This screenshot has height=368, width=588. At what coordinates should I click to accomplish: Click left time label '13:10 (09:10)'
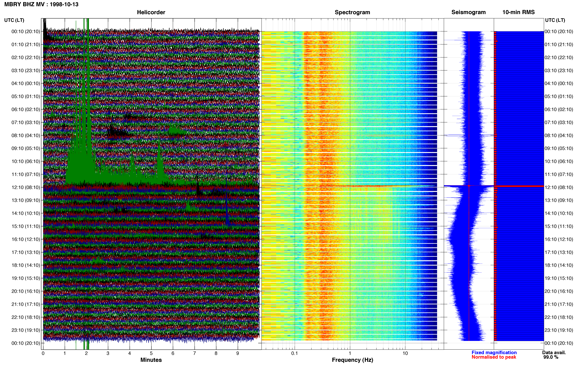[26, 200]
